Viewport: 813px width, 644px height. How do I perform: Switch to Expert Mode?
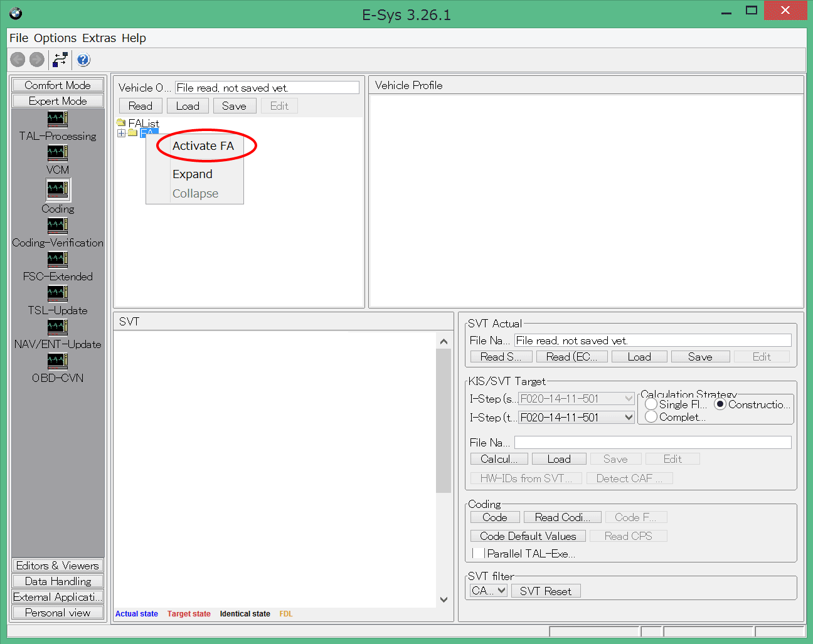[58, 101]
